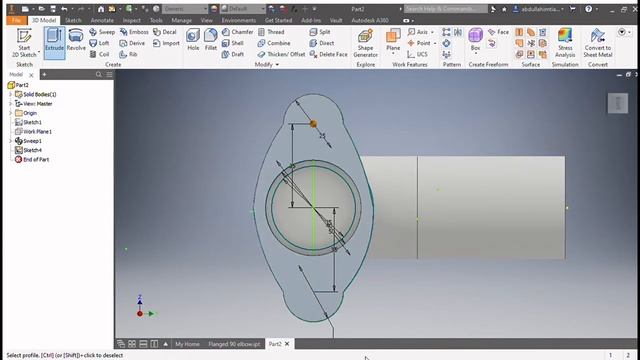640x360 pixels.
Task: Click the Derive tool
Action: pos(132,43)
